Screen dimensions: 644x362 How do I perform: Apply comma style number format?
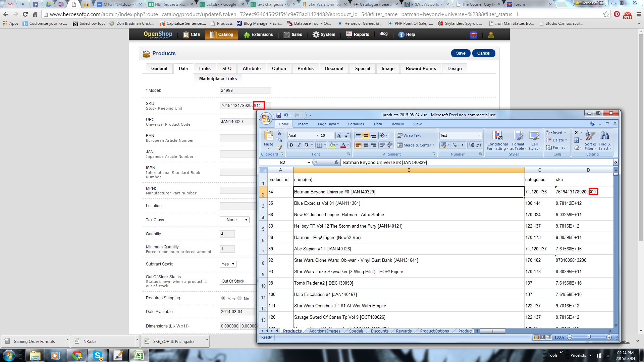click(463, 145)
